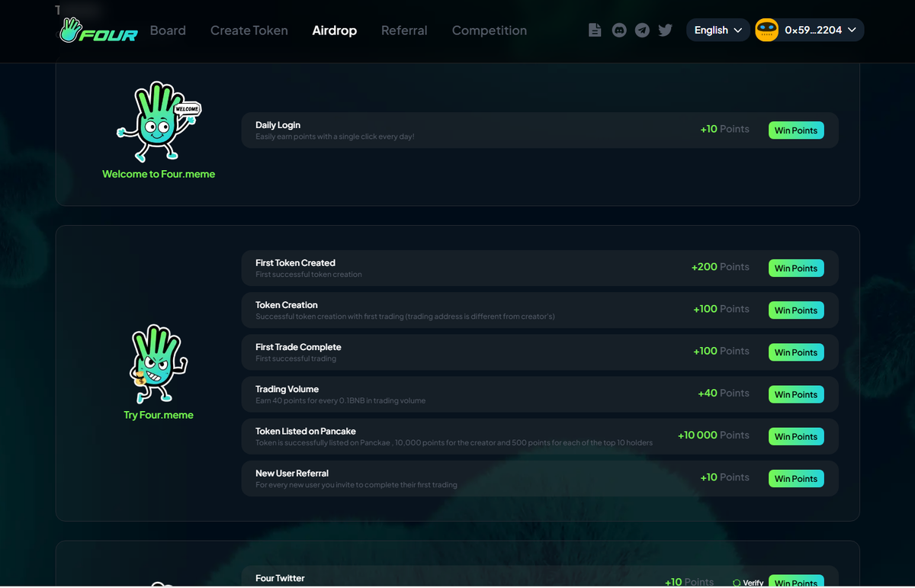
Task: Click Win Points for Daily Login
Action: tap(796, 130)
